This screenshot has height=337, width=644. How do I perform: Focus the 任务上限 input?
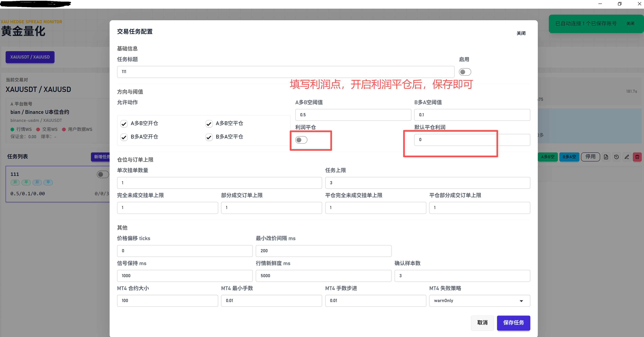[428, 183]
